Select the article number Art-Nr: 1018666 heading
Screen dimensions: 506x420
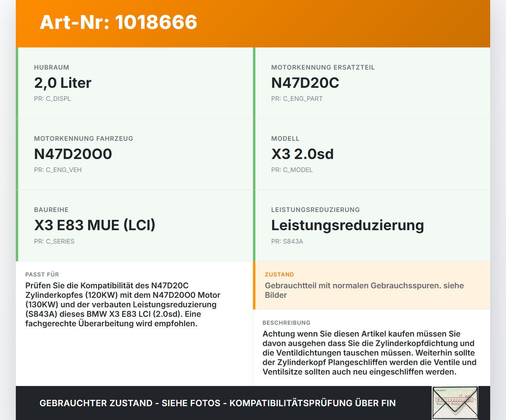[118, 23]
